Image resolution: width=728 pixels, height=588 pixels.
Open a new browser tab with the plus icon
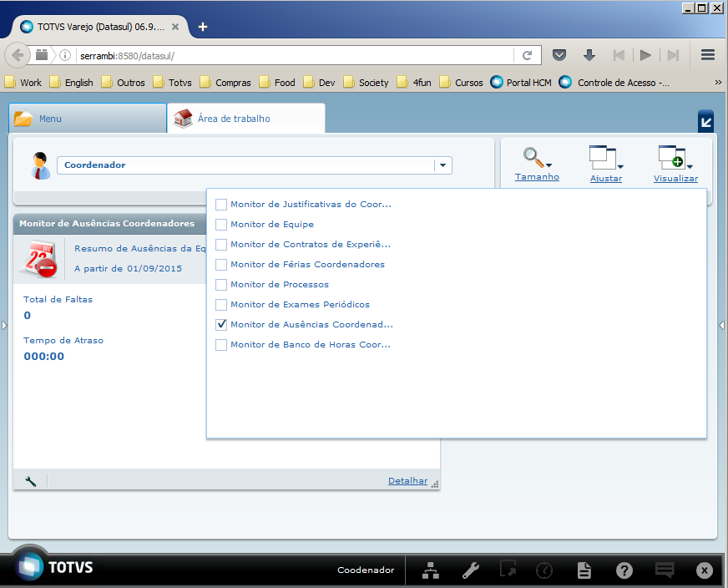click(x=203, y=27)
